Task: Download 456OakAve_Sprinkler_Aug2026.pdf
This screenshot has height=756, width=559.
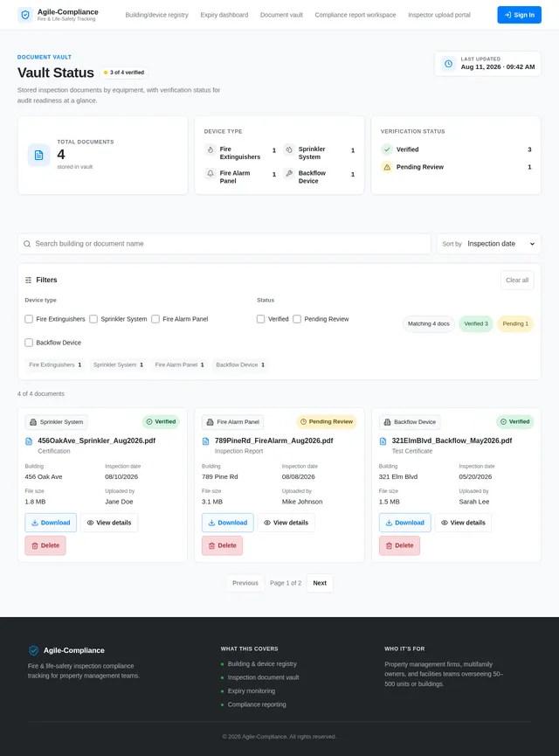Action: 51,523
